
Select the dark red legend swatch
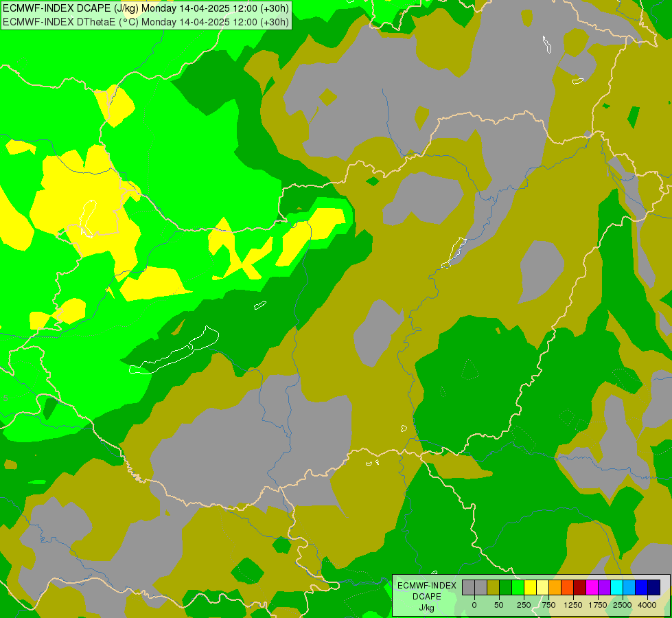[580, 587]
